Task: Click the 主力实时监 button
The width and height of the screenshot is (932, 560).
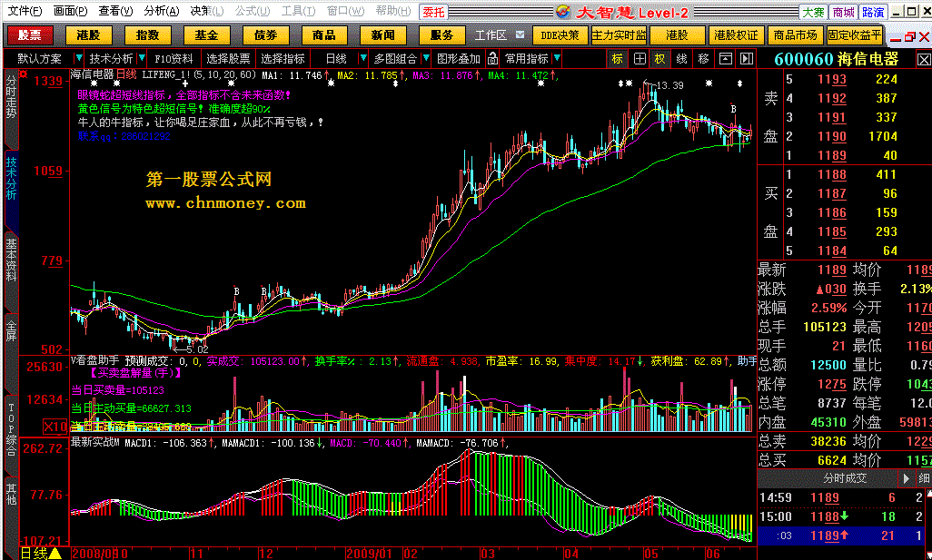Action: pyautogui.click(x=619, y=35)
